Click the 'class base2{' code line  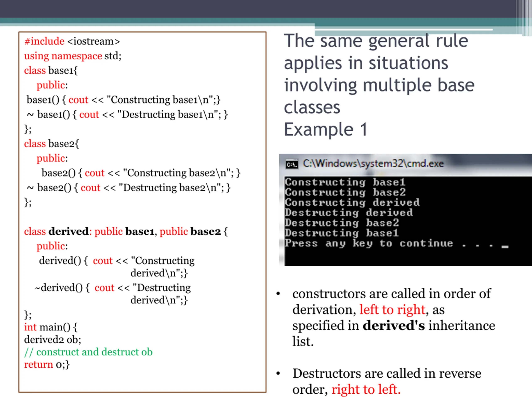pos(52,144)
